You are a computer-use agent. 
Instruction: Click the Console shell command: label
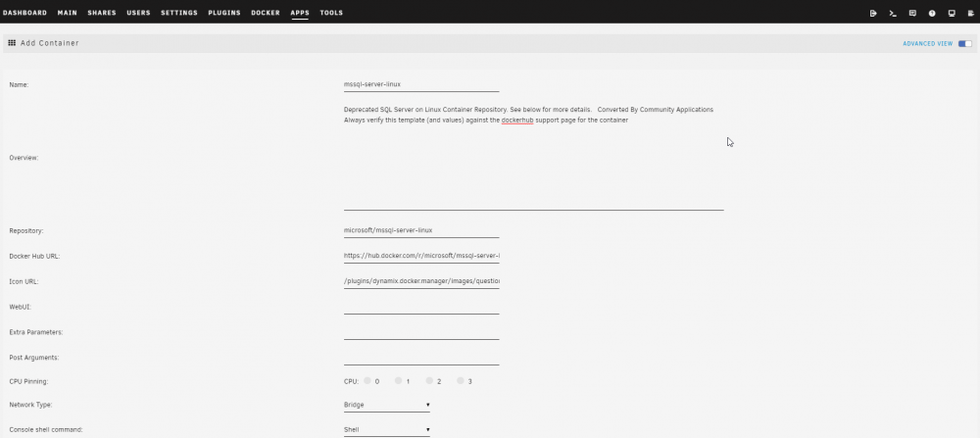pos(46,430)
